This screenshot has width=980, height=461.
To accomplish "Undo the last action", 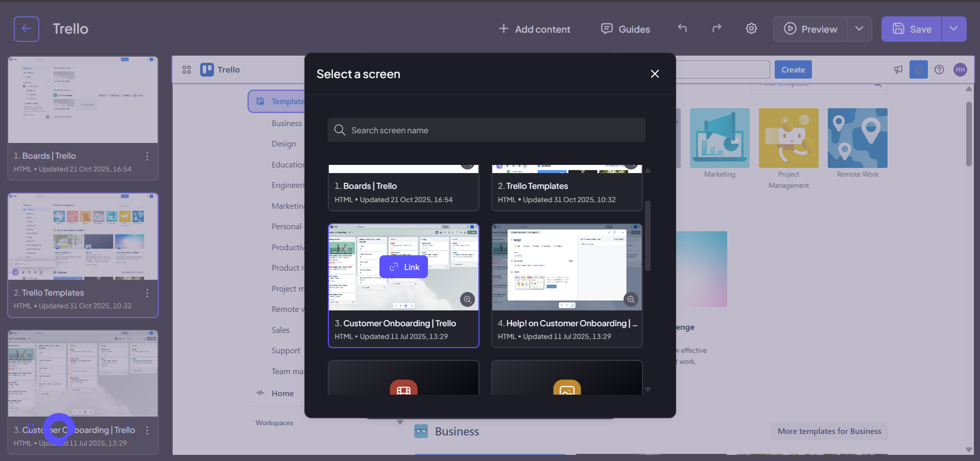I will pyautogui.click(x=682, y=28).
